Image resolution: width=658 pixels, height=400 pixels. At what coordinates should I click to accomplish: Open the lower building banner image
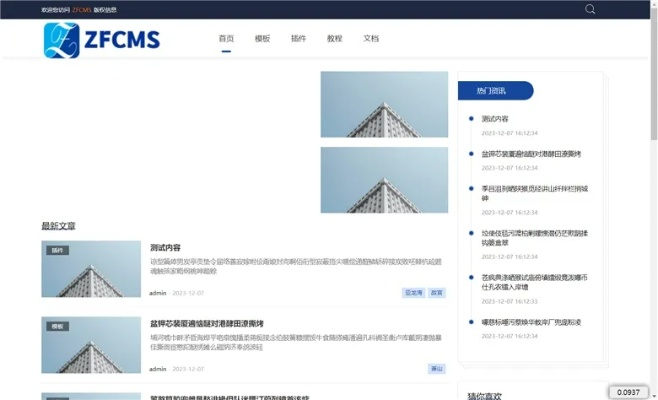(x=384, y=180)
